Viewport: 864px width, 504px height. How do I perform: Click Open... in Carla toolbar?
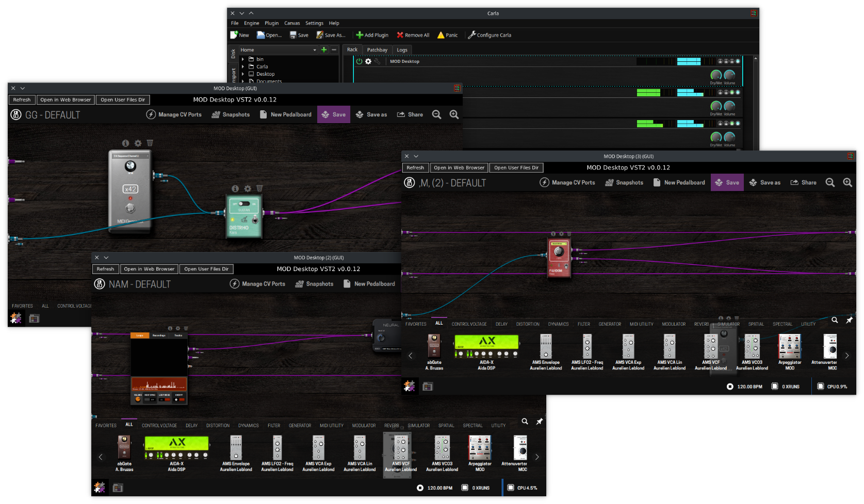tap(269, 35)
